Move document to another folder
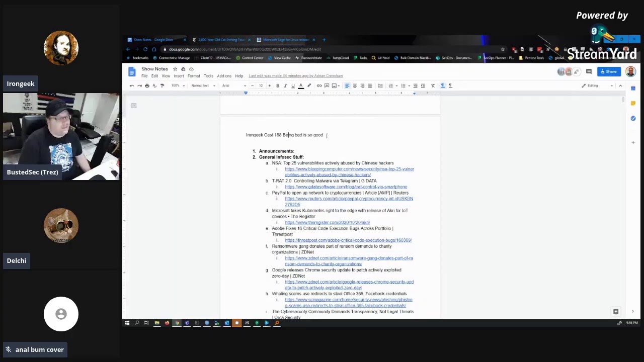 (183, 69)
